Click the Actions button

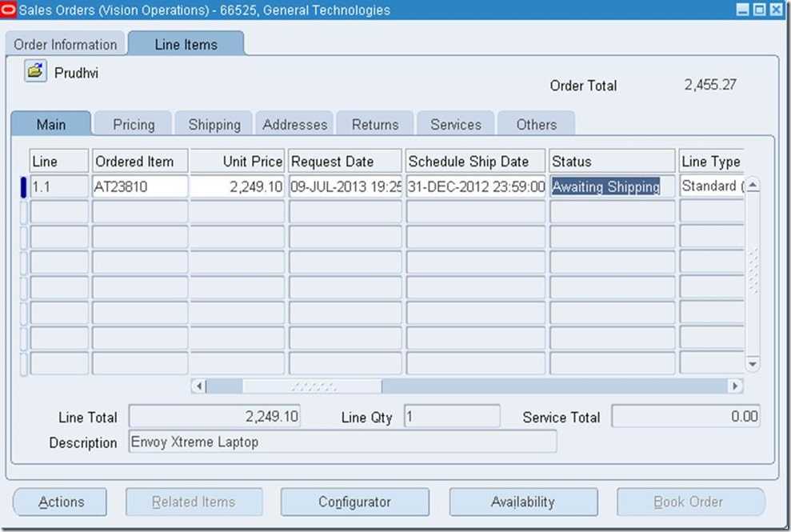tap(60, 502)
